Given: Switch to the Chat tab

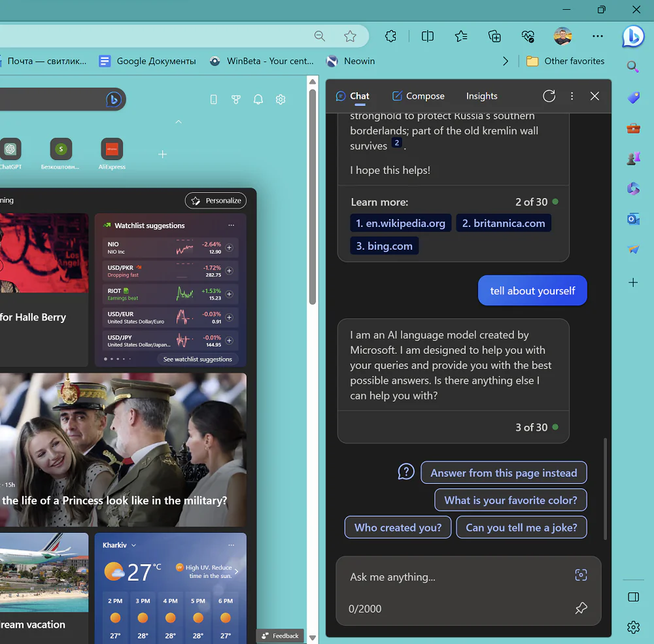Looking at the screenshot, I should tap(353, 96).
